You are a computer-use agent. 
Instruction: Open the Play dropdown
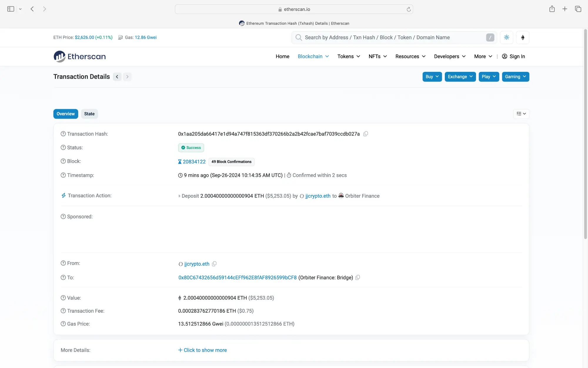[489, 77]
